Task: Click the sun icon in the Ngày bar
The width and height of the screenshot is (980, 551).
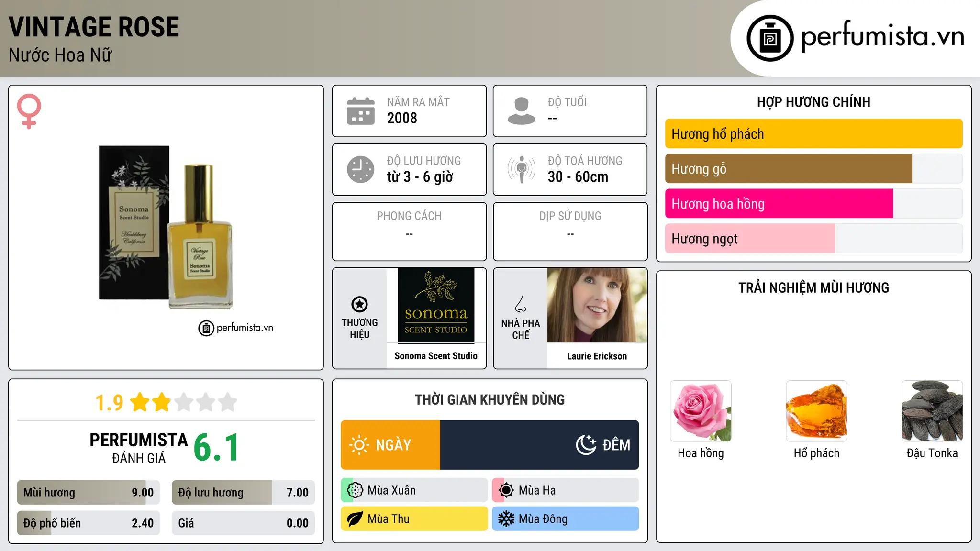Action: (x=359, y=445)
